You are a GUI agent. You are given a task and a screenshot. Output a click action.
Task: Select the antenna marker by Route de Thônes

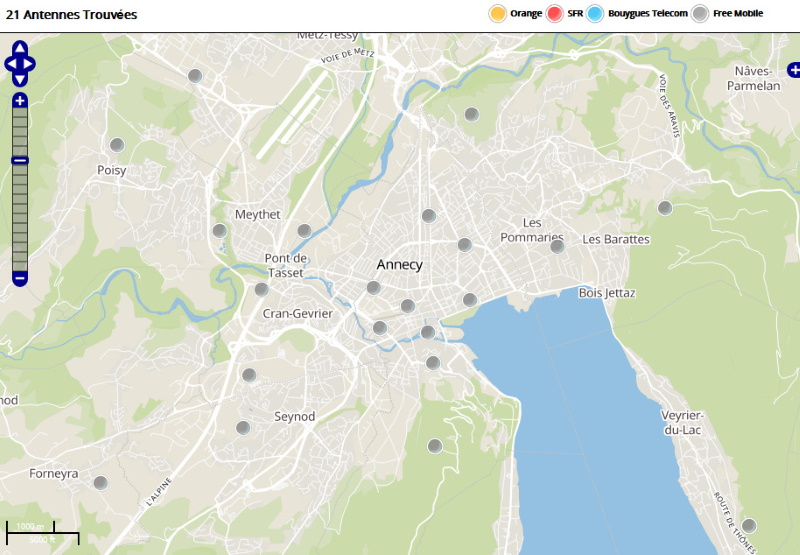(x=748, y=525)
